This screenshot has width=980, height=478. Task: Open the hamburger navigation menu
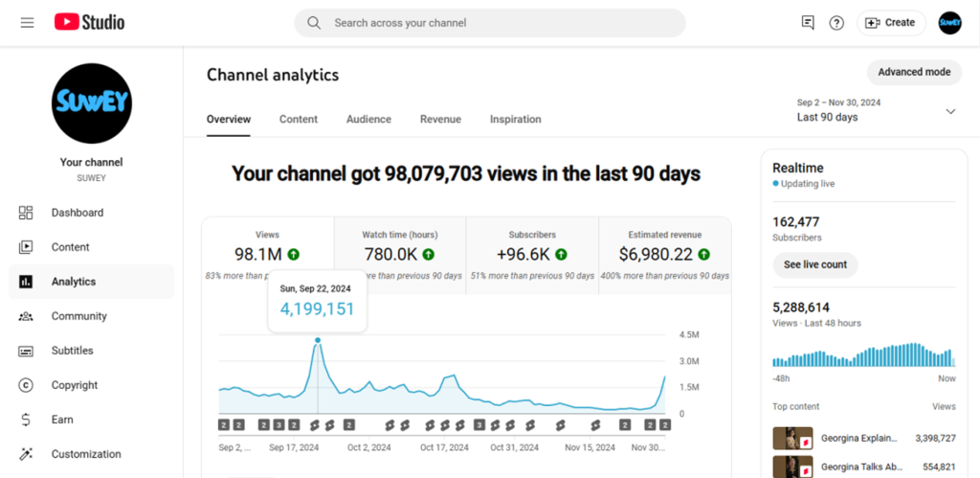(27, 23)
